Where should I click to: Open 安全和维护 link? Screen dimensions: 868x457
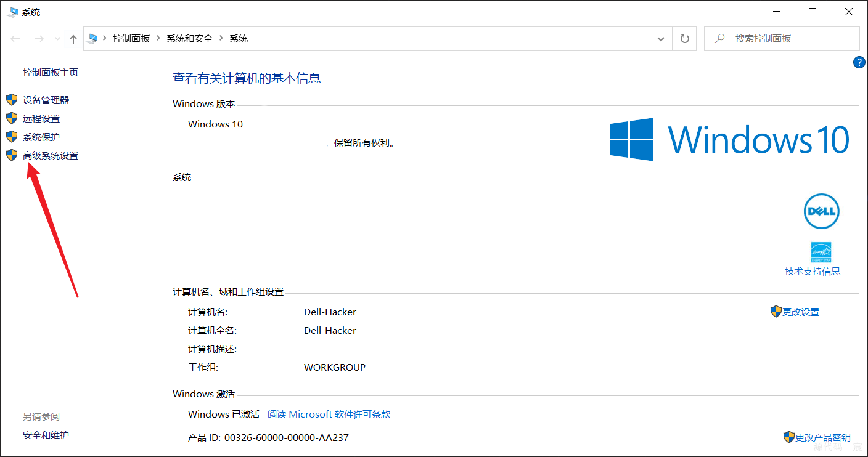pyautogui.click(x=46, y=435)
